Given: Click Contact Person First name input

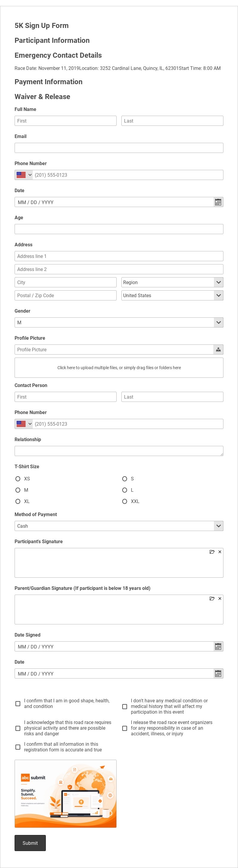Looking at the screenshot, I should 65,397.
